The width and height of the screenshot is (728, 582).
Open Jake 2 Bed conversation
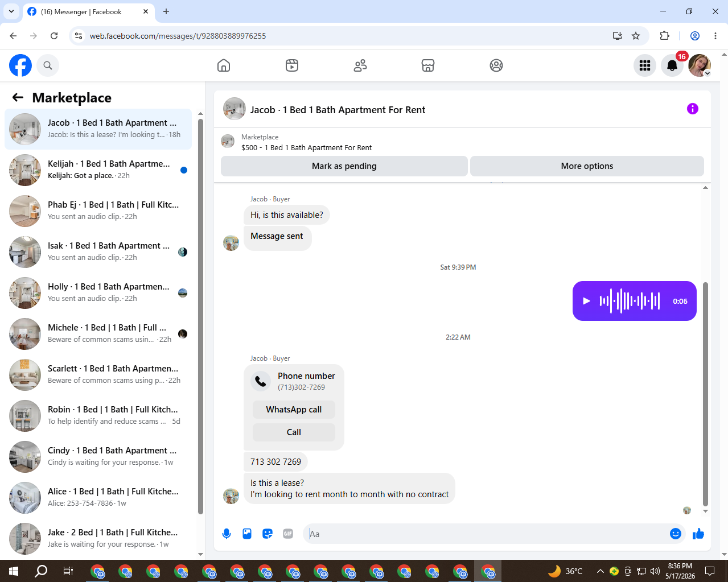click(98, 539)
